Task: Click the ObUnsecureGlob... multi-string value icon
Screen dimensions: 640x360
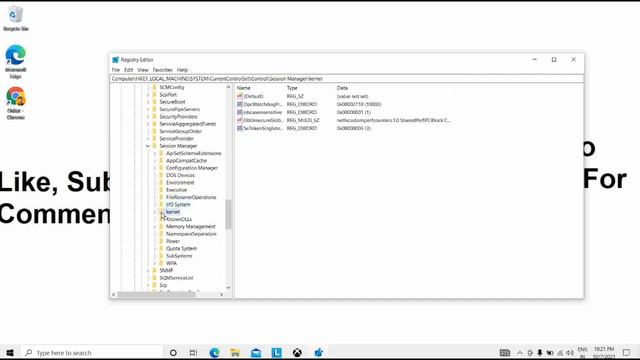Action: (240, 120)
